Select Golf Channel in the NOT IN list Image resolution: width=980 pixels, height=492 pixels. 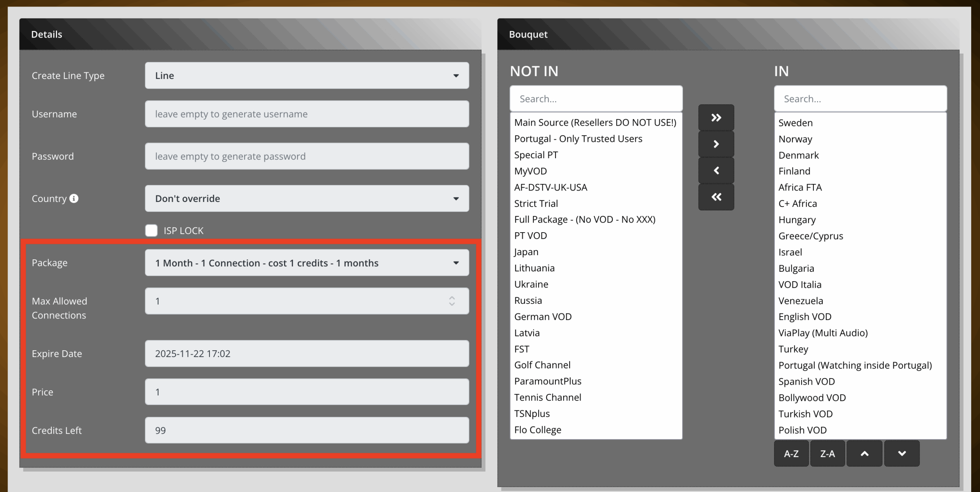tap(542, 365)
